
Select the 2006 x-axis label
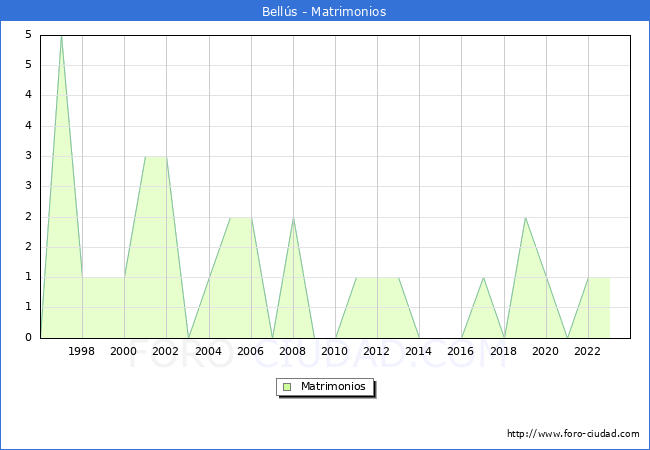[250, 351]
